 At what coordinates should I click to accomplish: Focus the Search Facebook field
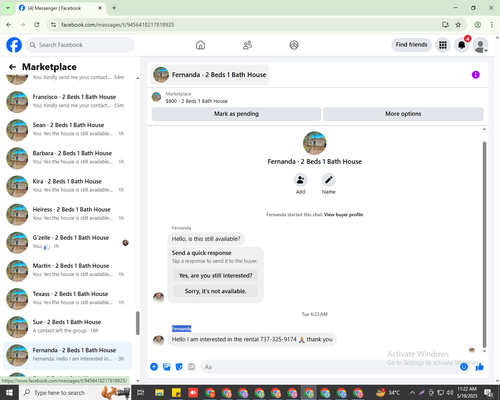[80, 45]
